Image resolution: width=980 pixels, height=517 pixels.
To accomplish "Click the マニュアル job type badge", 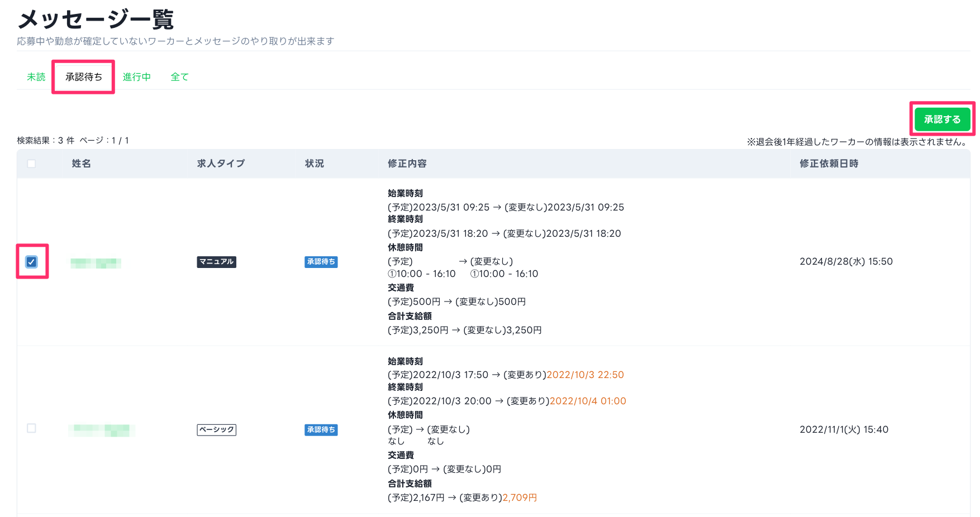I will click(216, 262).
